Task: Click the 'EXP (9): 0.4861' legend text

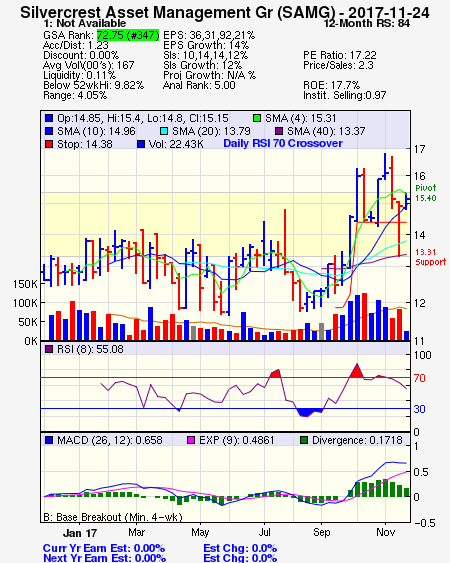Action: click(237, 440)
